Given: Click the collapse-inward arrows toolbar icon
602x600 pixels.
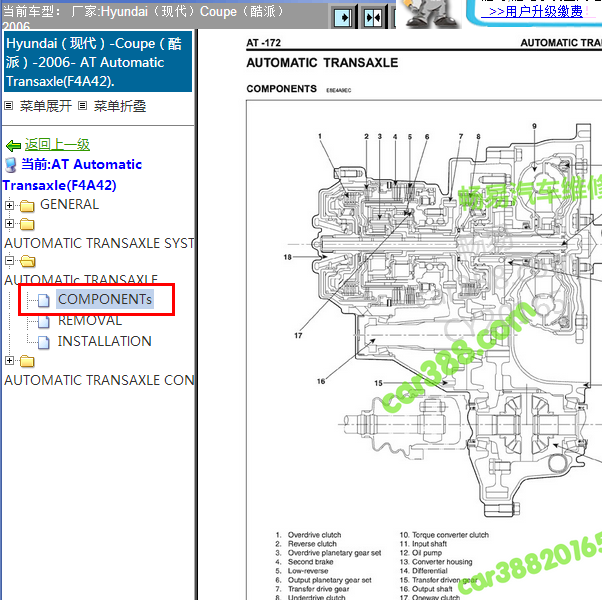Looking at the screenshot, I should [x=372, y=18].
